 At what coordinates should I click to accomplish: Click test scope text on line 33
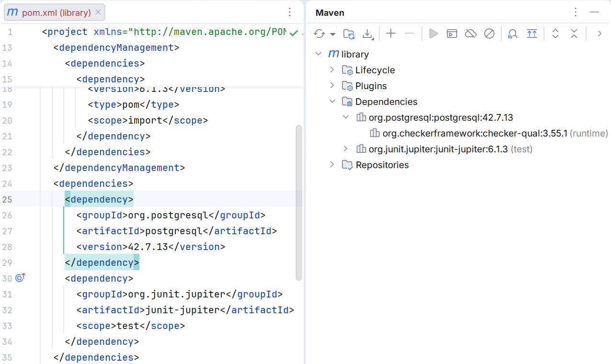[128, 326]
